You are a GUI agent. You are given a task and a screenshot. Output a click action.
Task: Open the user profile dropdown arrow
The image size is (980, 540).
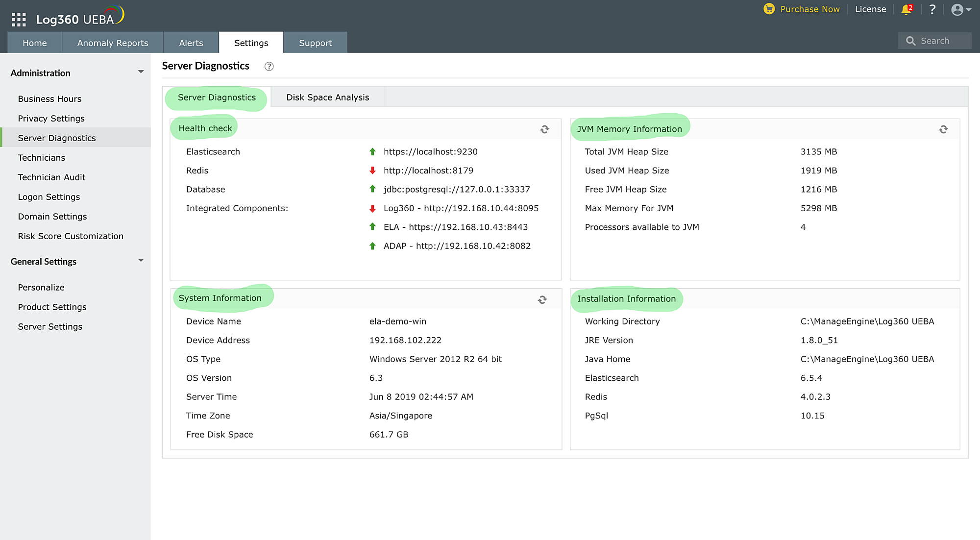[x=969, y=9]
